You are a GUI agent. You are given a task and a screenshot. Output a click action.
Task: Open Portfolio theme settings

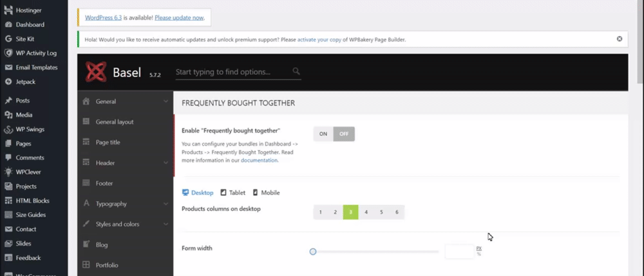pos(126,265)
